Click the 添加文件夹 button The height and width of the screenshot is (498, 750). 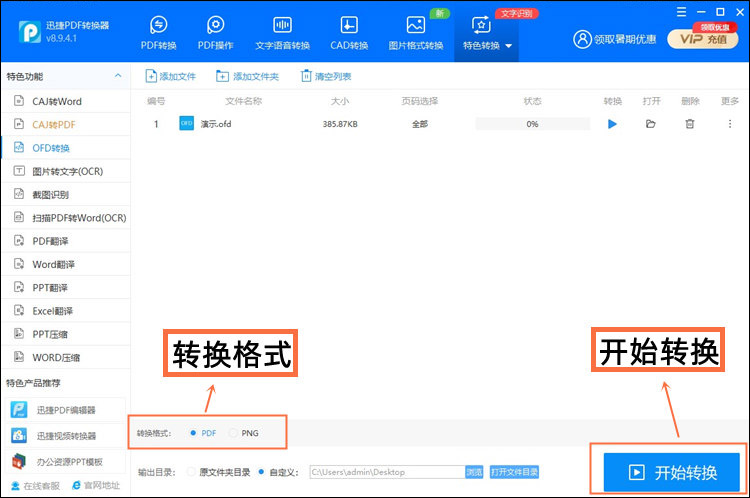coord(247,77)
